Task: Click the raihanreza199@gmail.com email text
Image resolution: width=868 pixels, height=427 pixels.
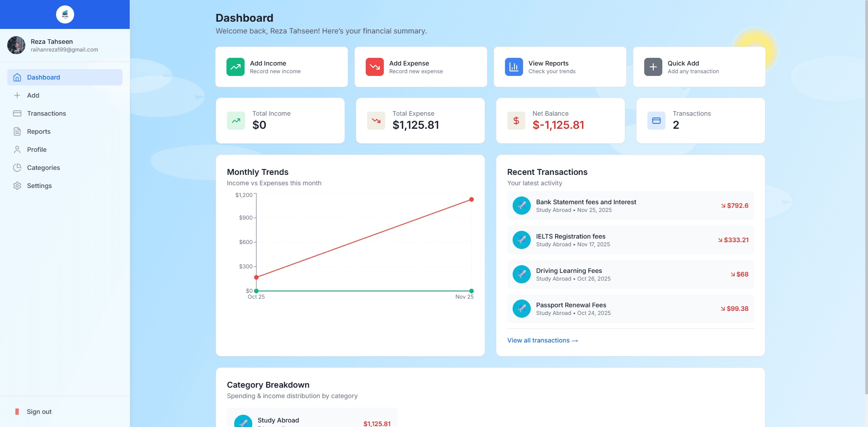Action: pos(64,50)
